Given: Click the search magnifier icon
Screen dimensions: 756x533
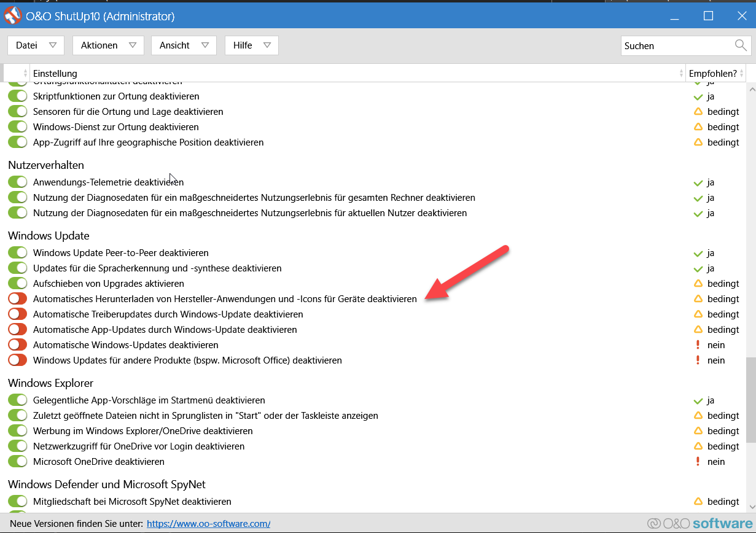Looking at the screenshot, I should 741,45.
